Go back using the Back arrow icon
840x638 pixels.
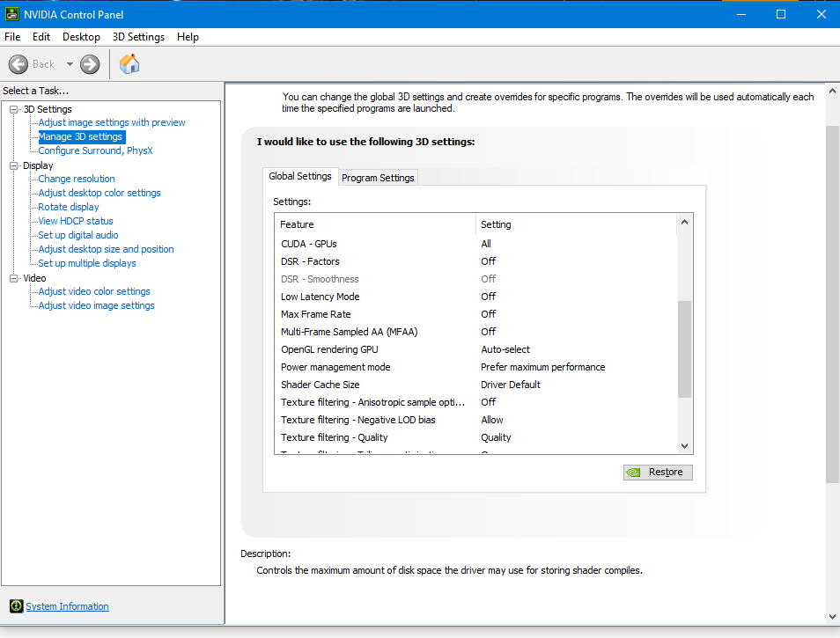(18, 64)
